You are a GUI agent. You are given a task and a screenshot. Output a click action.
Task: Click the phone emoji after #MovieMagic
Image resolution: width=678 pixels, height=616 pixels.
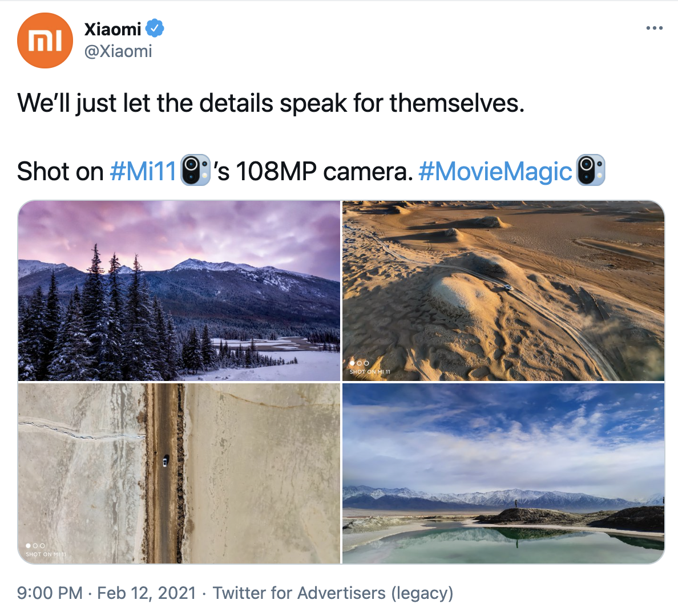(x=591, y=171)
